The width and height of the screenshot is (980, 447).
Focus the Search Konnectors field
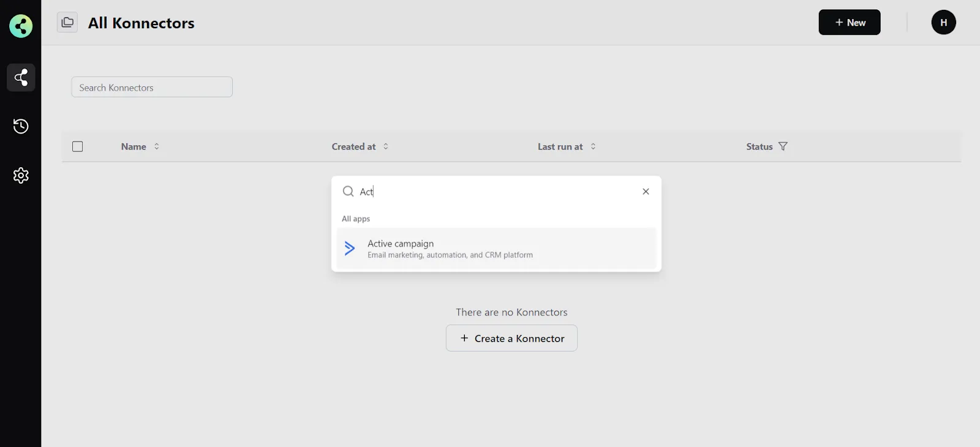tap(152, 87)
